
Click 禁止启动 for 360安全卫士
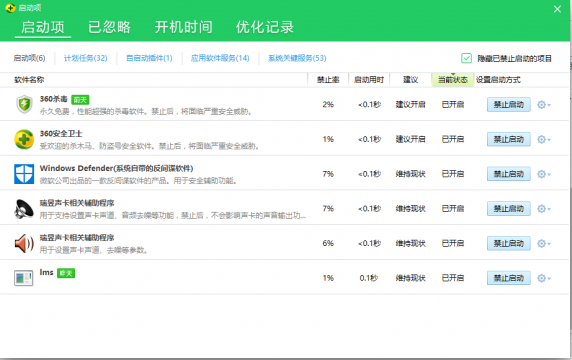[509, 139]
